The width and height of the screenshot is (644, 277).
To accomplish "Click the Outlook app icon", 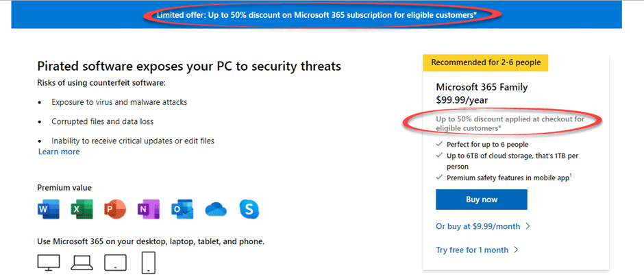I will pos(182,210).
